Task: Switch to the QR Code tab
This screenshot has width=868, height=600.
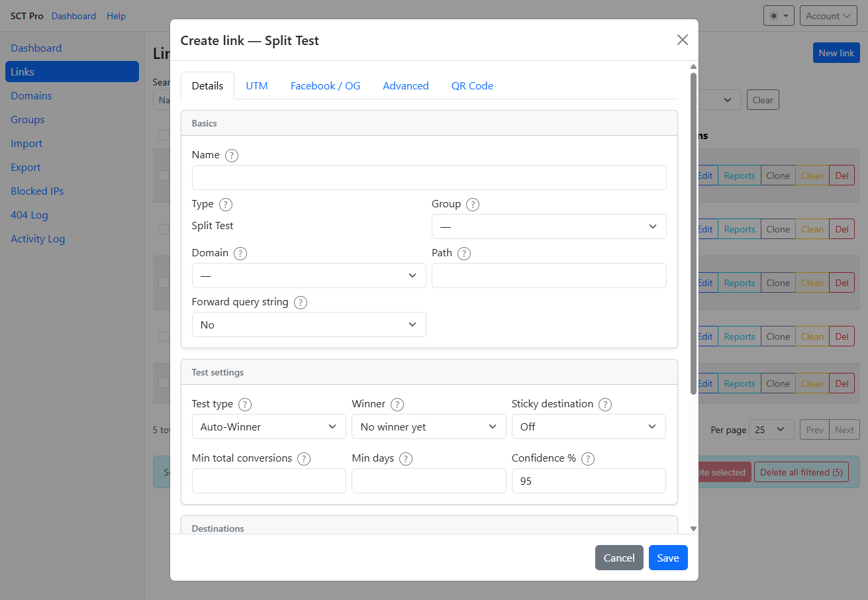Action: pyautogui.click(x=472, y=85)
